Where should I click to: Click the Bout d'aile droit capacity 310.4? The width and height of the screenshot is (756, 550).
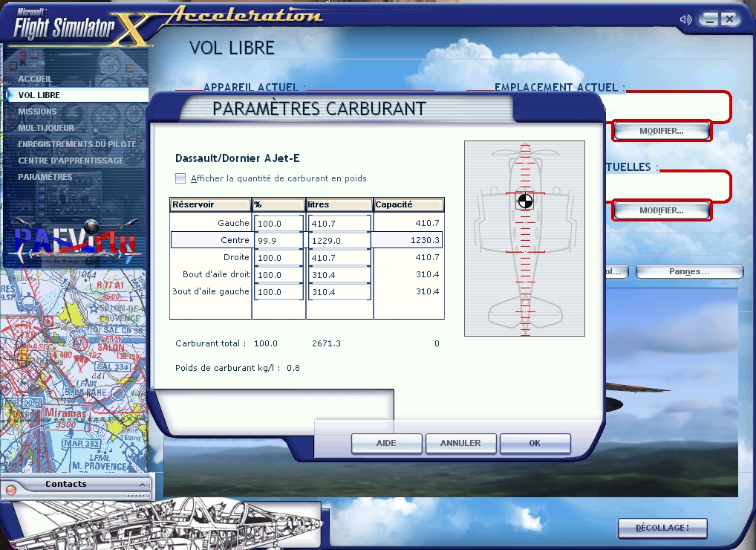click(427, 274)
